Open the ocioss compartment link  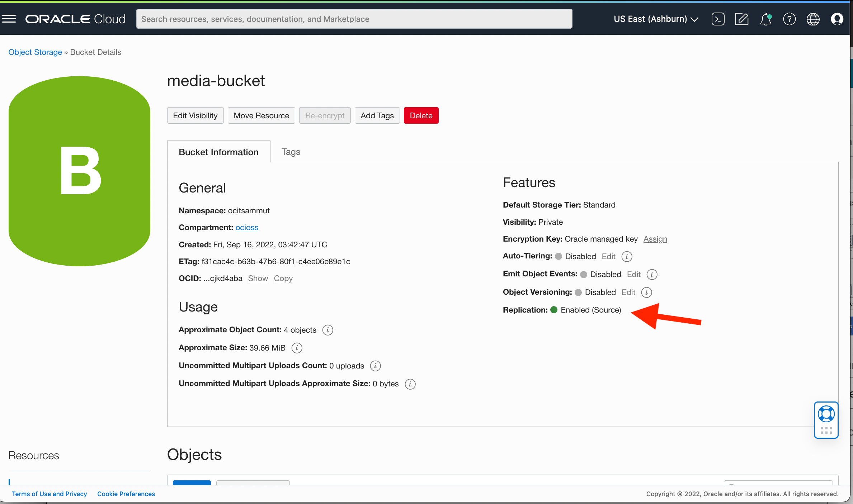[x=247, y=227]
